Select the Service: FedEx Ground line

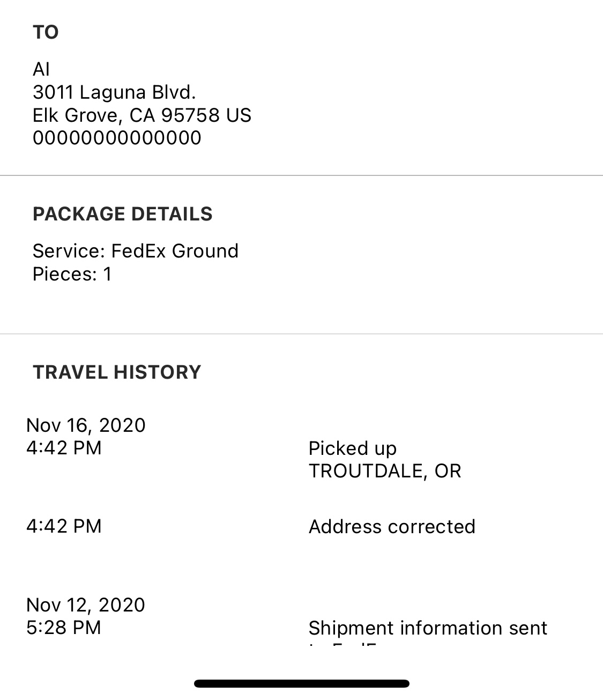tap(136, 250)
